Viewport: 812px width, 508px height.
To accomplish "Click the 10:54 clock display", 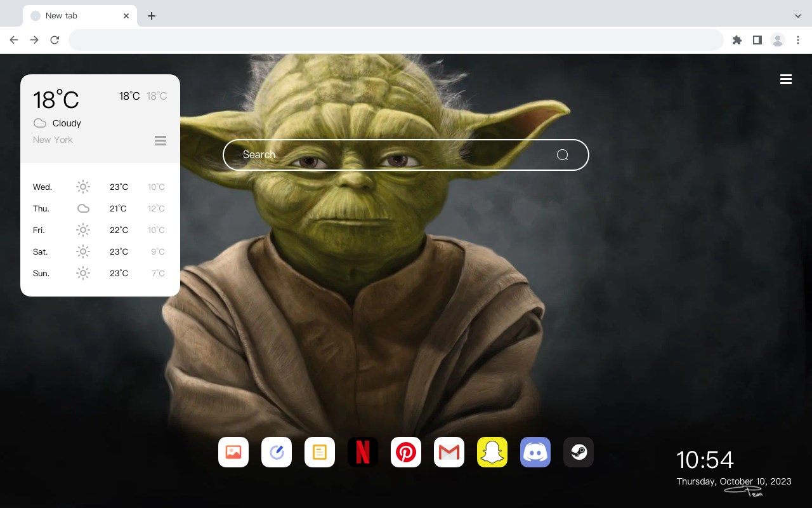I will [x=705, y=460].
